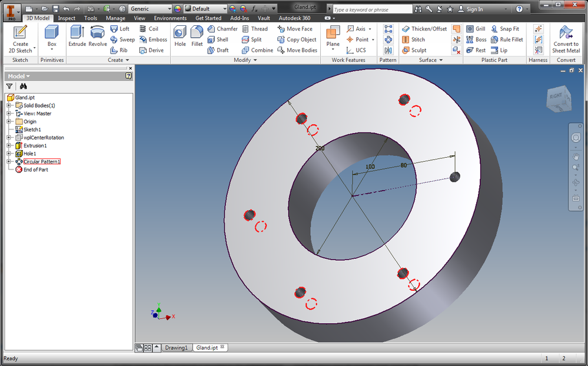
Task: Open the browser filter funnel icon
Action: [9, 86]
